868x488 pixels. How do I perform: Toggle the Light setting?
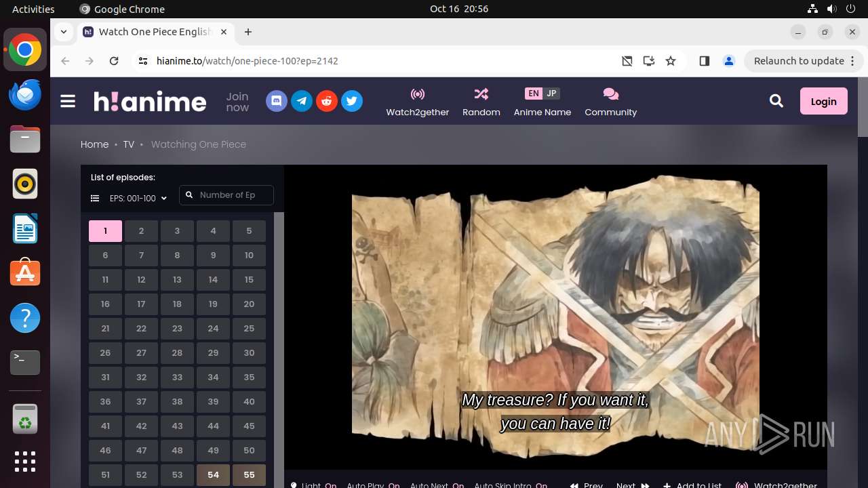coord(313,485)
